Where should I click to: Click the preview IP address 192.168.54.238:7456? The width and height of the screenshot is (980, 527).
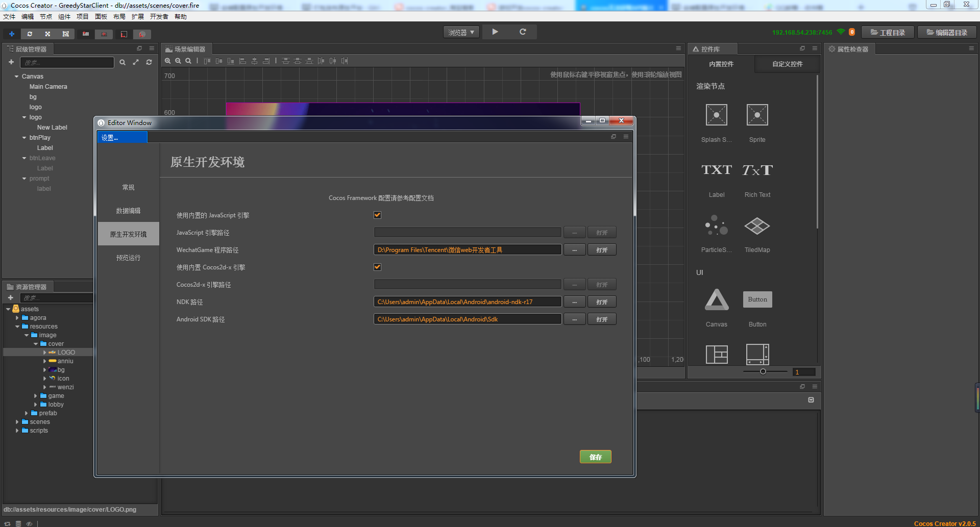click(802, 32)
